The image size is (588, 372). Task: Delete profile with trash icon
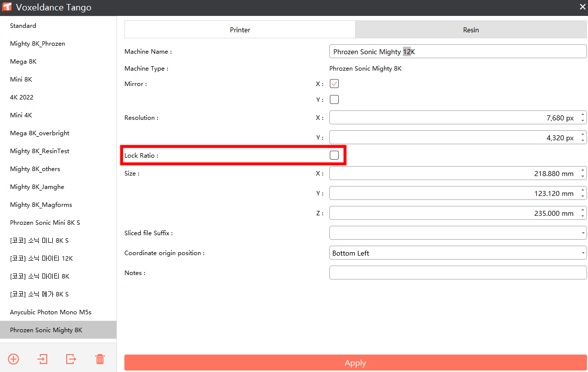(x=100, y=359)
